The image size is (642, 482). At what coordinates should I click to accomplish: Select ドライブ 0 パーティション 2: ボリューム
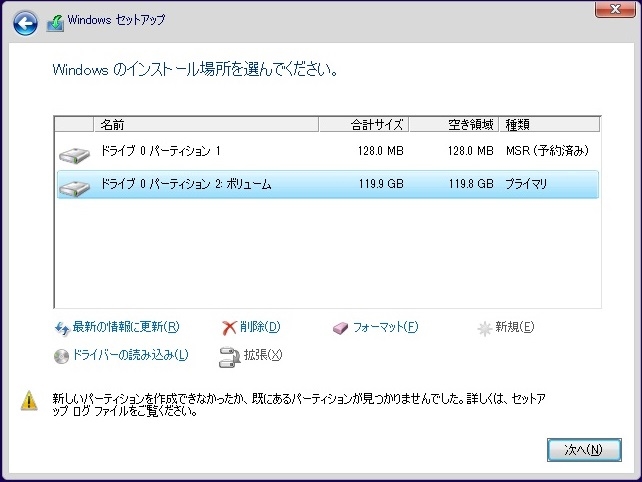click(x=328, y=184)
